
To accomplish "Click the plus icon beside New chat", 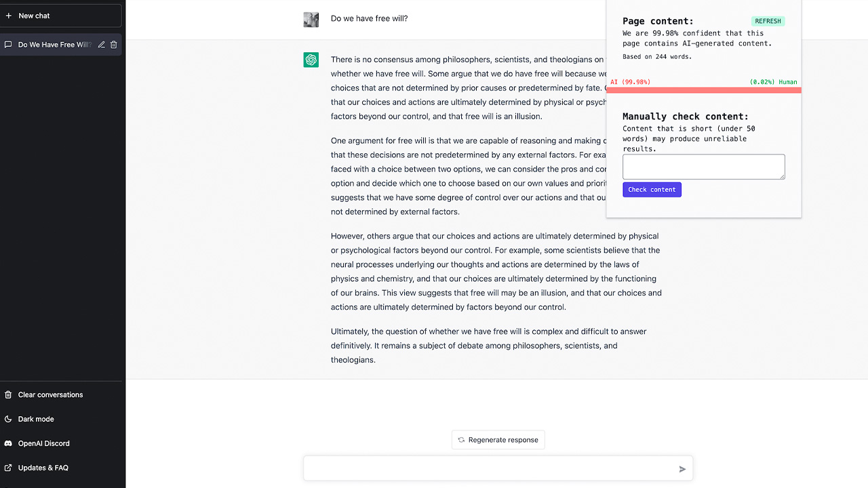I will click(x=9, y=16).
